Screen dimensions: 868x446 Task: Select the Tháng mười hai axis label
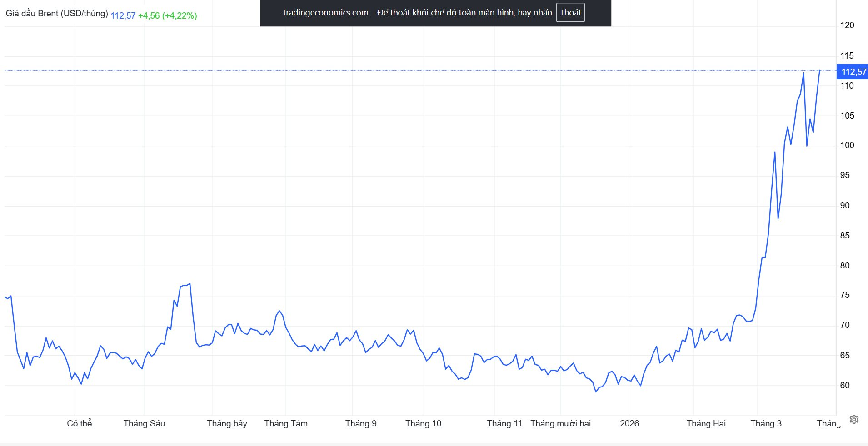(560, 423)
